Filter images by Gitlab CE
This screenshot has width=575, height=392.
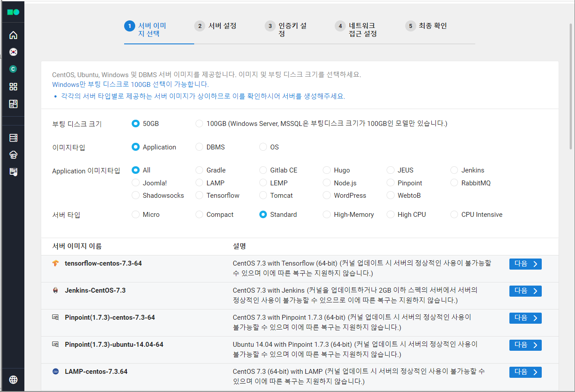[263, 170]
